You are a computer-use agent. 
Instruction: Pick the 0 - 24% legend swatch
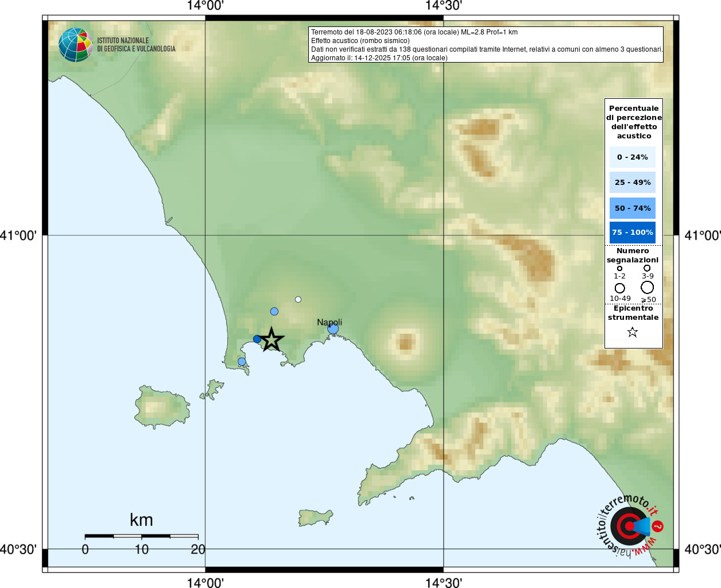point(633,157)
